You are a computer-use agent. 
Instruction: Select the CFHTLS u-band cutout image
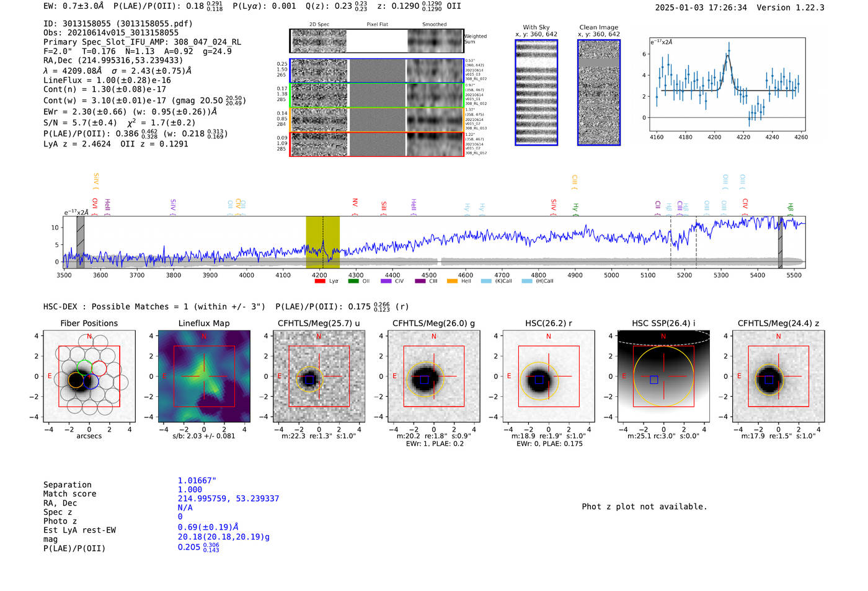pos(319,376)
